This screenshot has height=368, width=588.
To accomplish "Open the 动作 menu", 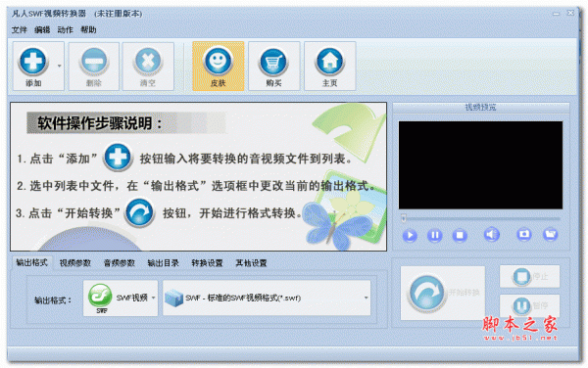I will [65, 29].
